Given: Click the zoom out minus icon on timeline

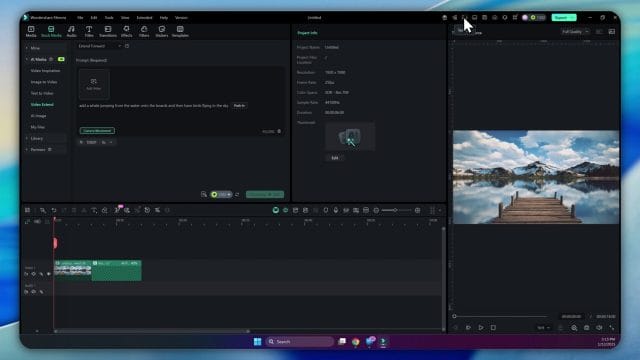Looking at the screenshot, I should pos(376,210).
